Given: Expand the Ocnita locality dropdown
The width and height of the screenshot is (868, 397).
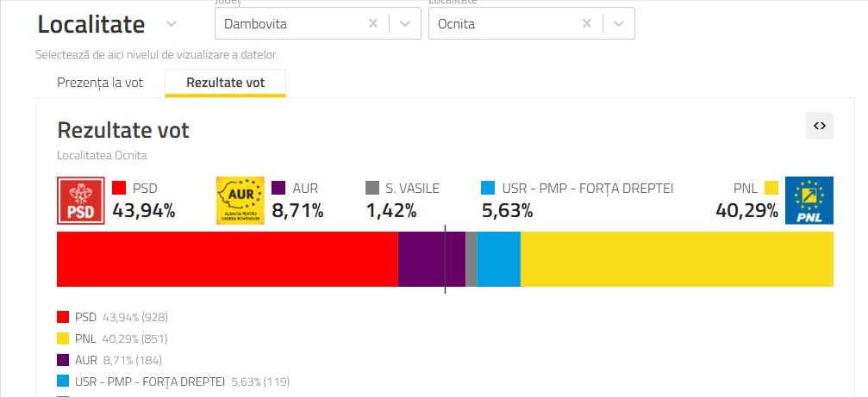Looking at the screenshot, I should [x=618, y=24].
